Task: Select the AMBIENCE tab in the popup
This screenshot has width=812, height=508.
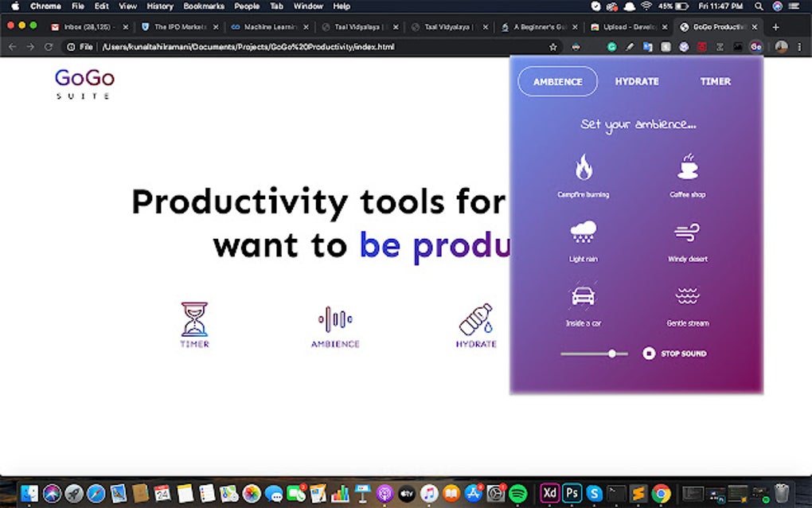Action: pyautogui.click(x=557, y=81)
